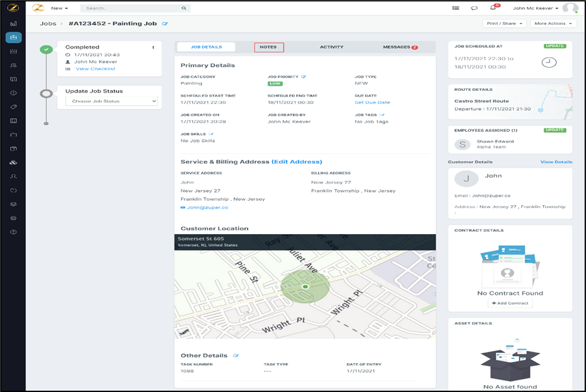This screenshot has width=586, height=392.
Task: Open the chat bubble icon in header
Action: pyautogui.click(x=474, y=8)
